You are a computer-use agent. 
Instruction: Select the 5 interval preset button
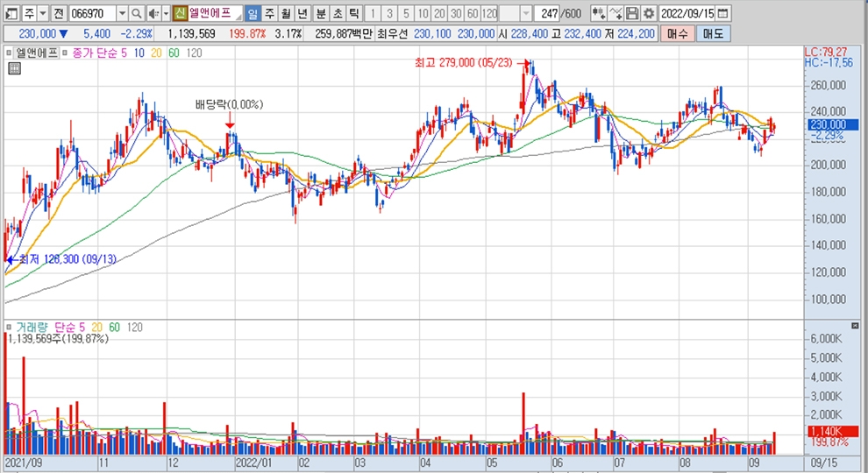coord(407,14)
